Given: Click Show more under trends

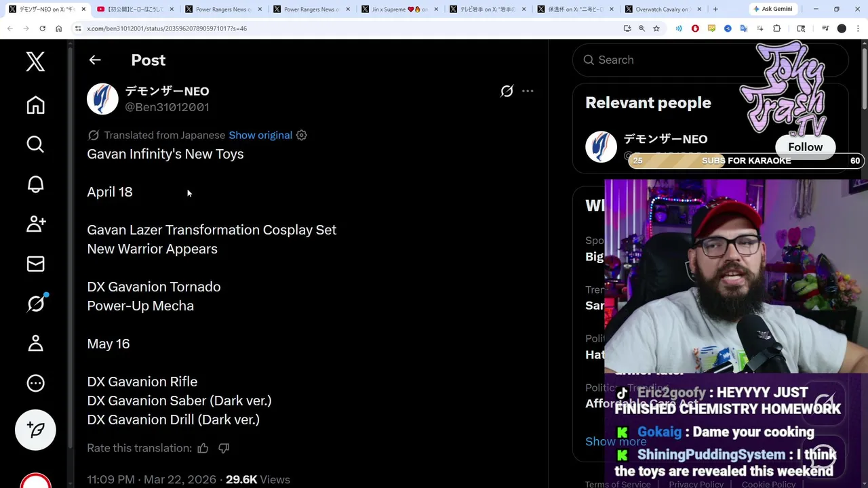Looking at the screenshot, I should pos(616,441).
